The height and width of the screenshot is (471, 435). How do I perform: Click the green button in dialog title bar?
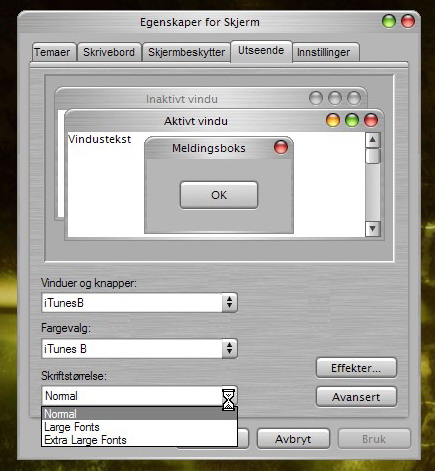pos(389,21)
